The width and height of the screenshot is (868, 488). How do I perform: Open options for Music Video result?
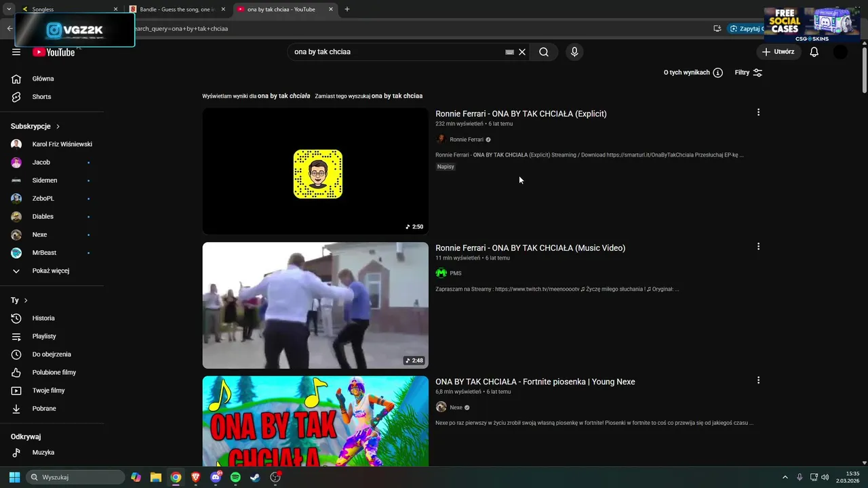pos(758,247)
